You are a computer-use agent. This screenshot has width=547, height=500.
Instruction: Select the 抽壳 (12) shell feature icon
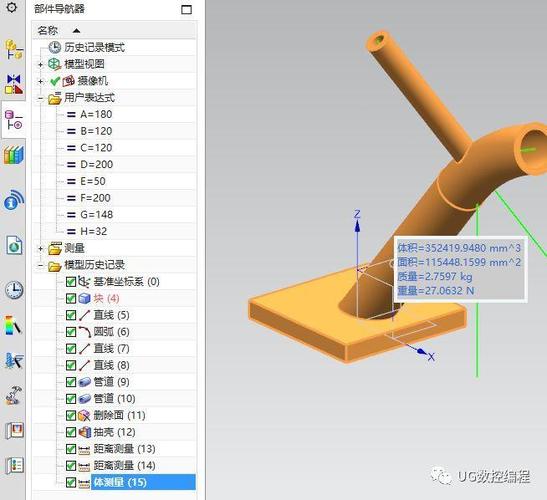[x=85, y=432]
